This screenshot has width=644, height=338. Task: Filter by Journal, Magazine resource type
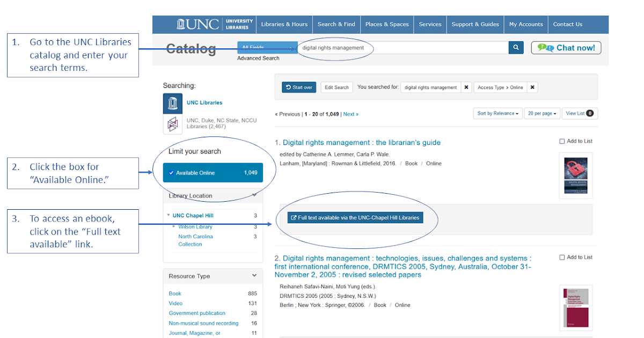pos(194,333)
